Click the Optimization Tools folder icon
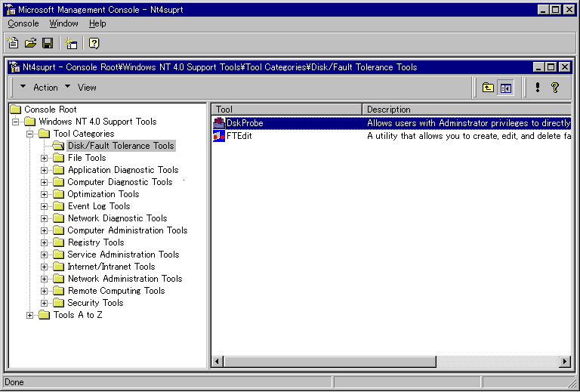Screen dimensions: 580x392 pos(58,194)
